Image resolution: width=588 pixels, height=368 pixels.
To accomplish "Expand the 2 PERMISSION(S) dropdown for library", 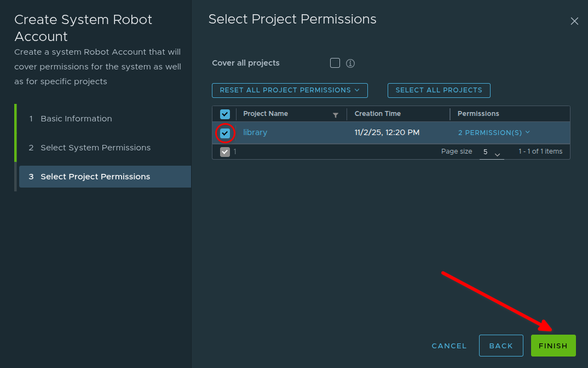I will [x=494, y=133].
